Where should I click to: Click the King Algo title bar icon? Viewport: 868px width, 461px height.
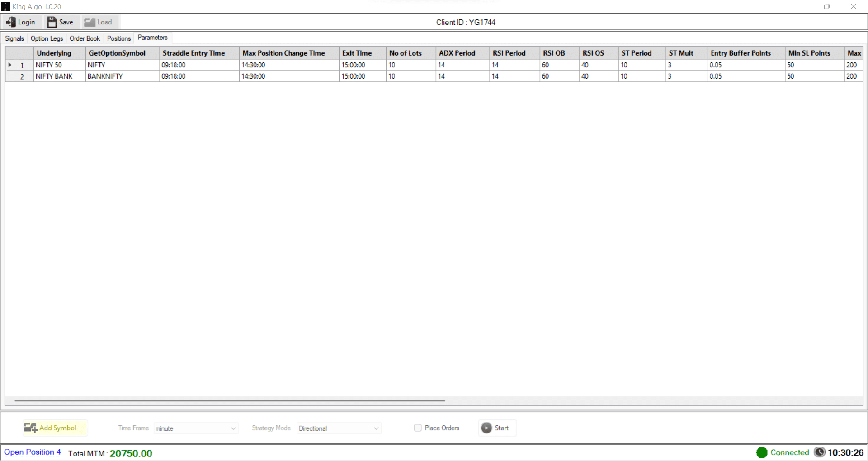[5, 6]
